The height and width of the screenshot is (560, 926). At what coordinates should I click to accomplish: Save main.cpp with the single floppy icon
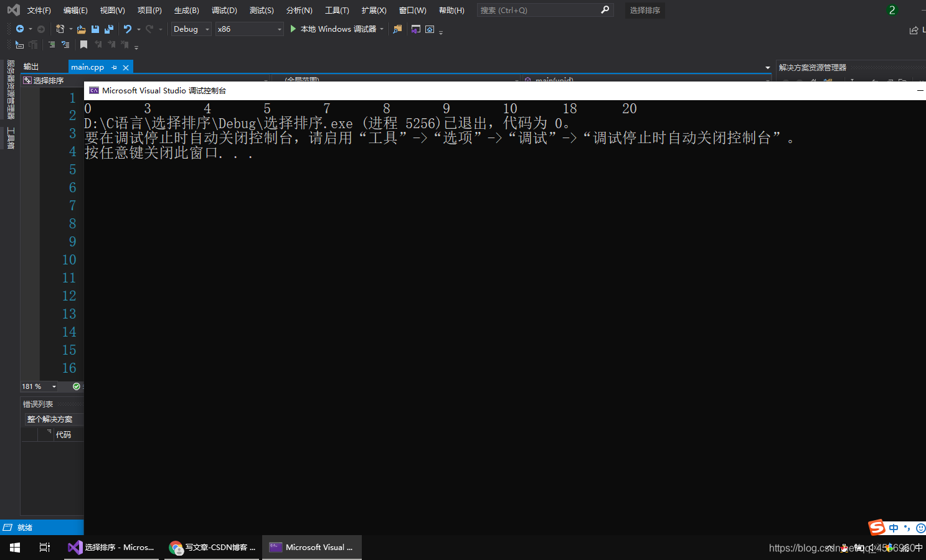(95, 29)
